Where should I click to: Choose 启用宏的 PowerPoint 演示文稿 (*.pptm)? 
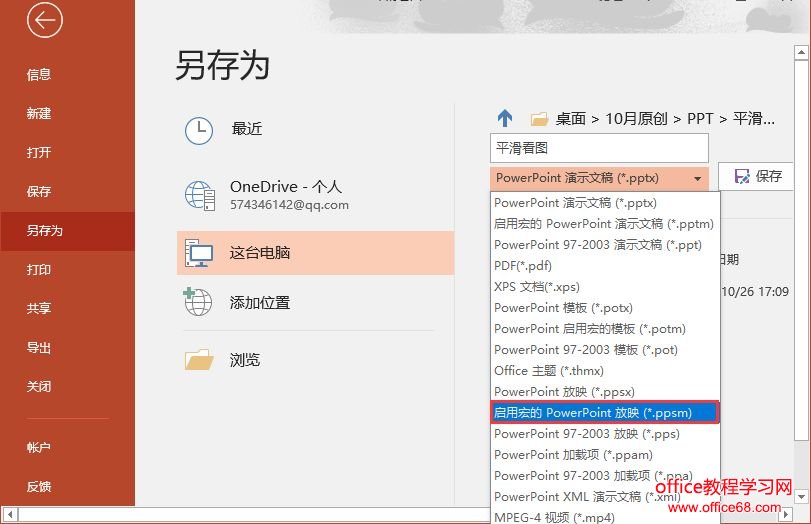(605, 223)
